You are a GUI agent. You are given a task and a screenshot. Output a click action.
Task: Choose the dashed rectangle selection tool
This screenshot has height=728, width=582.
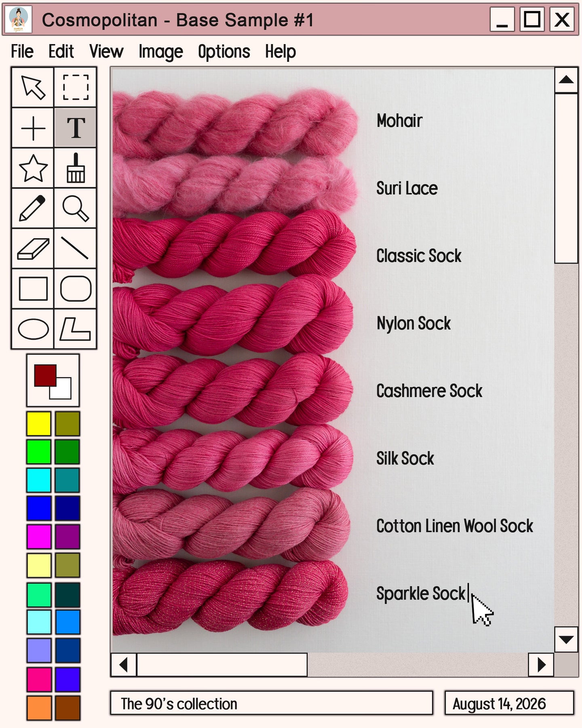click(76, 87)
